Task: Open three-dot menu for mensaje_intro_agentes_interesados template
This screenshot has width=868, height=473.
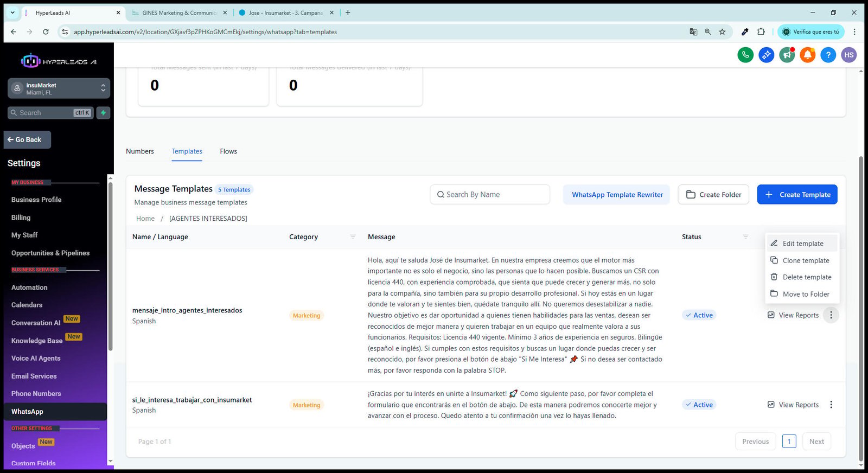Action: [831, 315]
